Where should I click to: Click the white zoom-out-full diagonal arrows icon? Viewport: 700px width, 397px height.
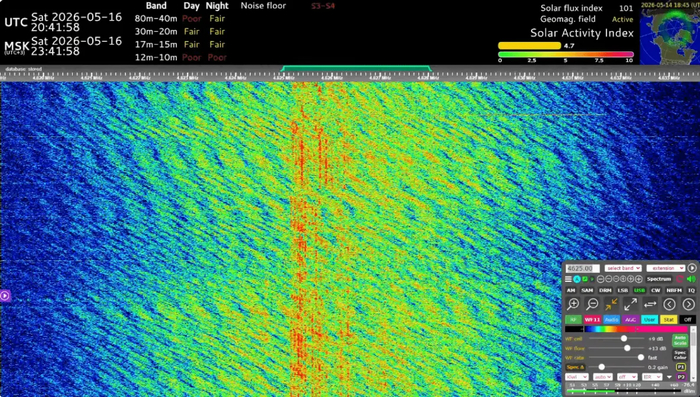[x=630, y=304]
